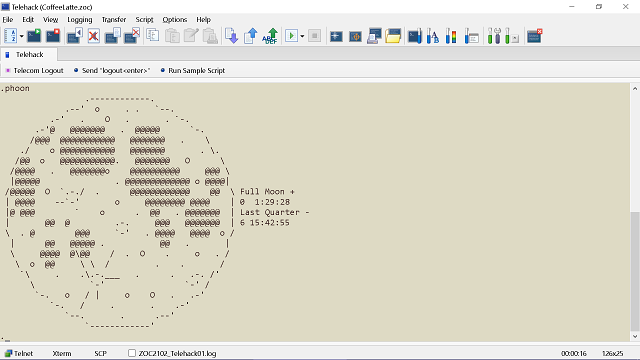640x360 pixels.
Task: Click the print screen printer icon
Action: [374, 36]
